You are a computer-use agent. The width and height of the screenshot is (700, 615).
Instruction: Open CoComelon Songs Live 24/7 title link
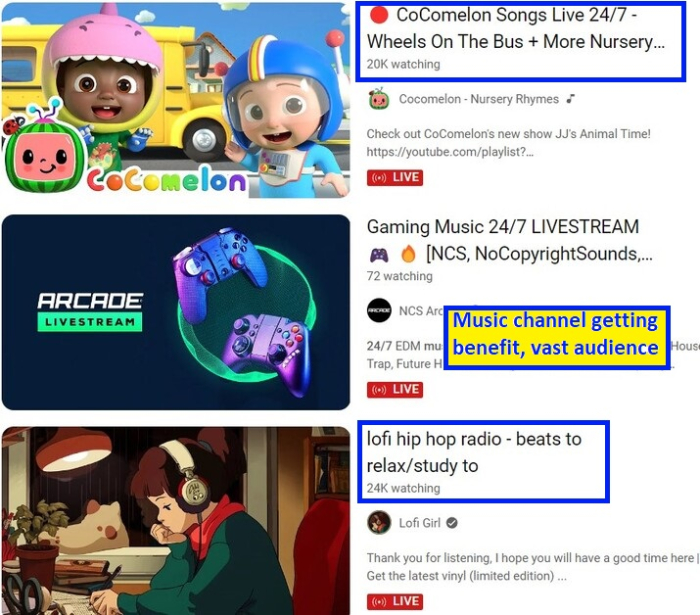click(516, 28)
